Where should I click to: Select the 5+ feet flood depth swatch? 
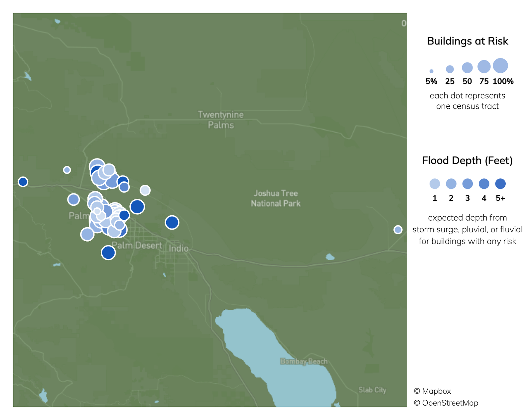click(x=500, y=184)
